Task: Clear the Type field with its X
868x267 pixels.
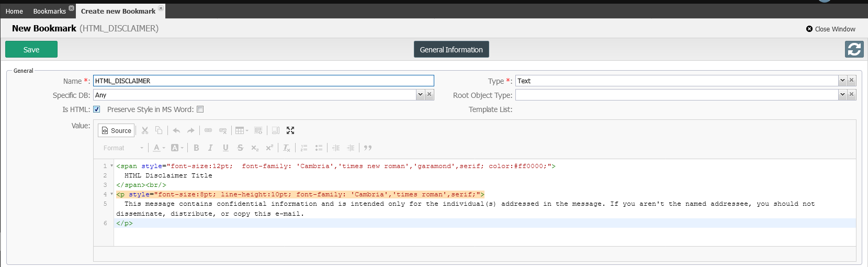Action: (852, 81)
